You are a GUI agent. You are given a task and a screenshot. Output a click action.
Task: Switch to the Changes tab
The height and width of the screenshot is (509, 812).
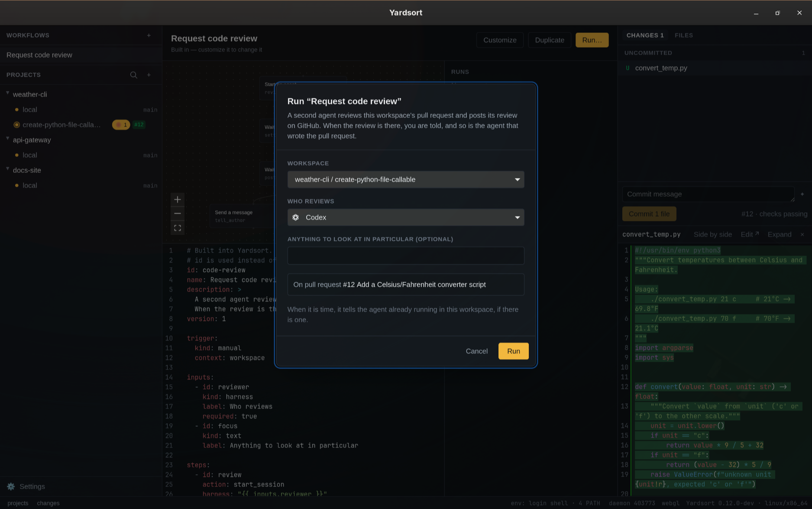click(x=645, y=36)
